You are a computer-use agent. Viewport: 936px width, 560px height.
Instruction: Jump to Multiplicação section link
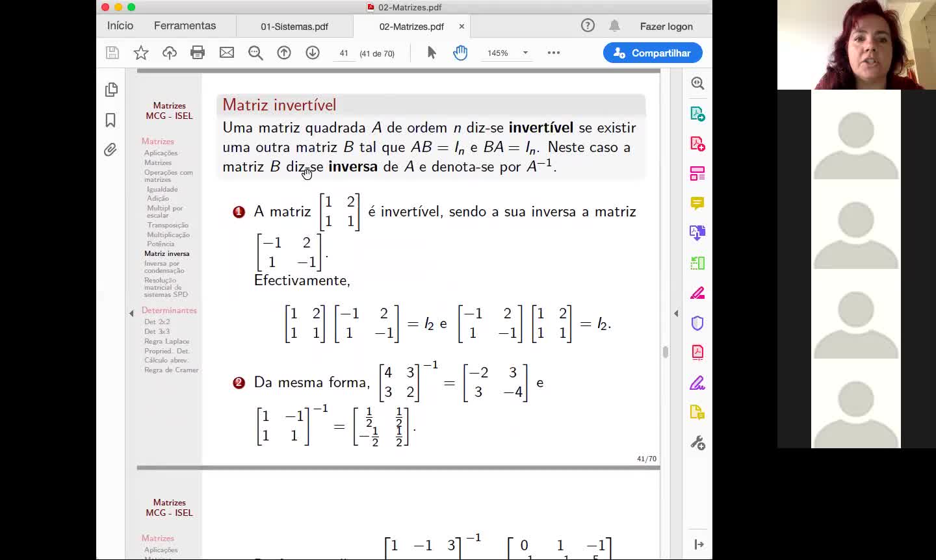click(168, 235)
